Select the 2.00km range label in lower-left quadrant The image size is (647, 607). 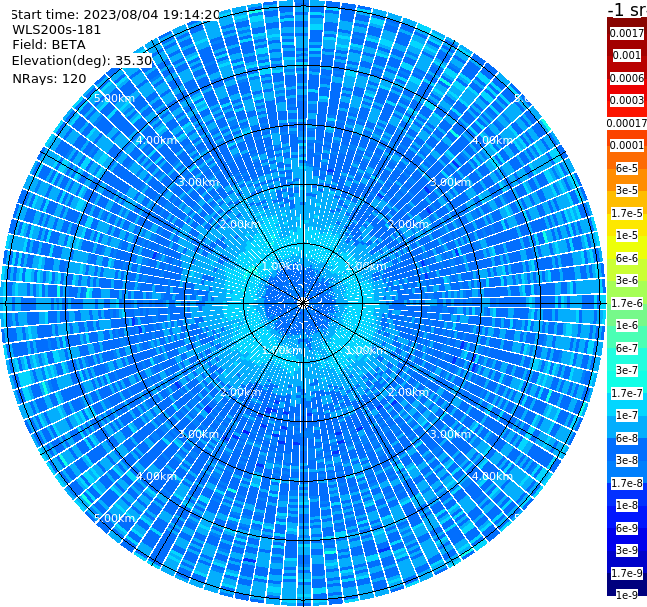(240, 392)
